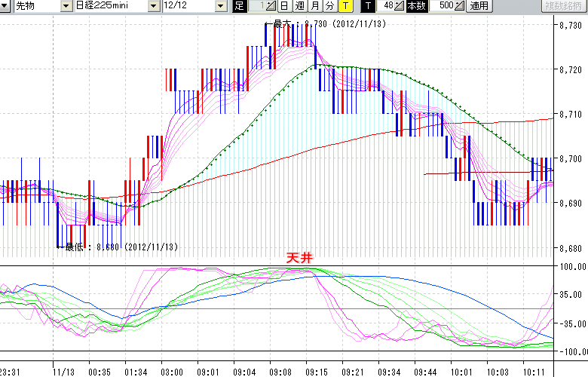Image resolution: width=588 pixels, height=377 pixels.
Task: Toggle the yellow T tick button
Action: coord(345,6)
